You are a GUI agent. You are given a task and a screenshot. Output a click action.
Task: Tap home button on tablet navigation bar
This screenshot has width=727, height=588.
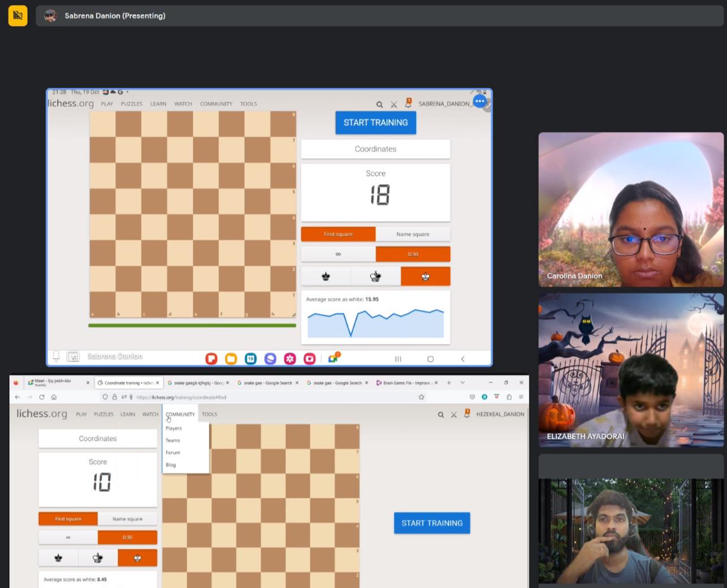pos(430,359)
